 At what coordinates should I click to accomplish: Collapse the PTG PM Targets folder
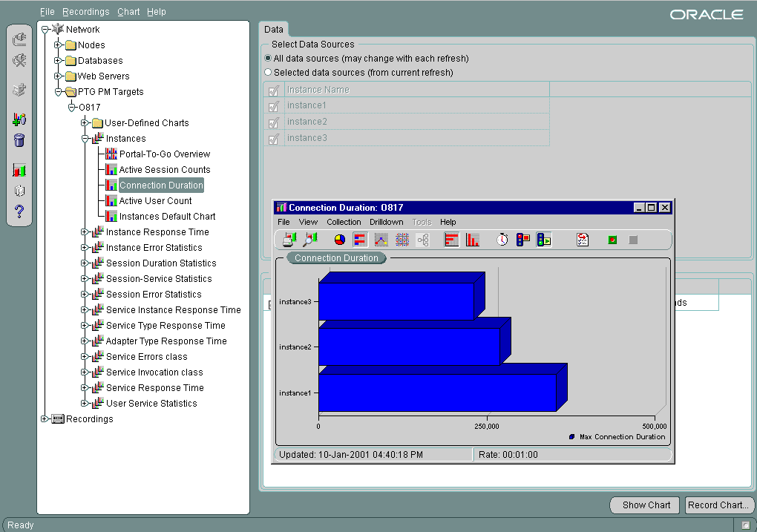[x=58, y=92]
